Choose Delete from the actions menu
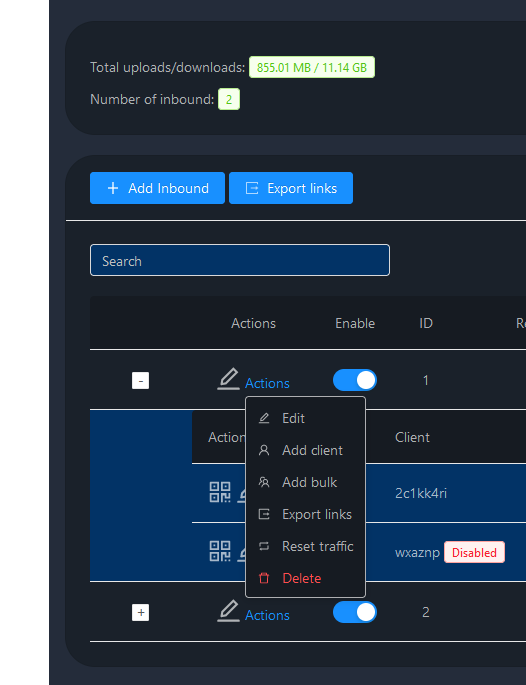Screen dimensions: 526x685 [305, 578]
